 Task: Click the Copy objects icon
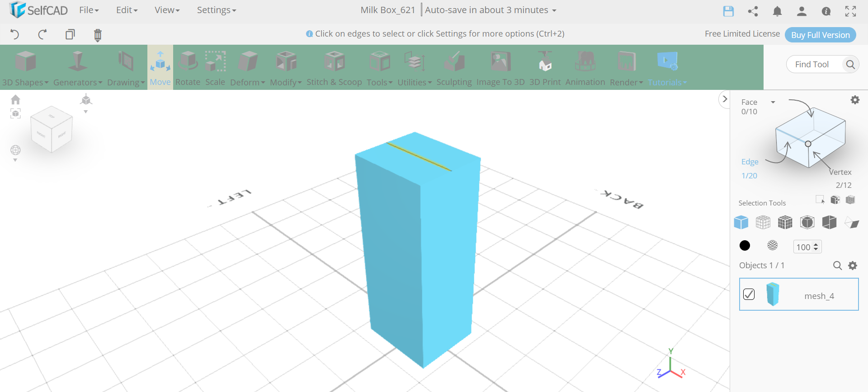[70, 34]
